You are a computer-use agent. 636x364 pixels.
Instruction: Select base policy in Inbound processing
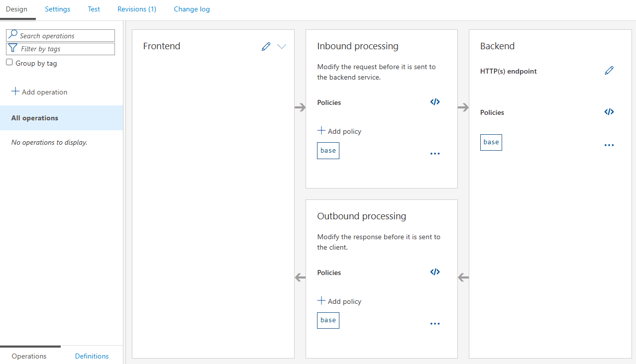[x=328, y=151]
